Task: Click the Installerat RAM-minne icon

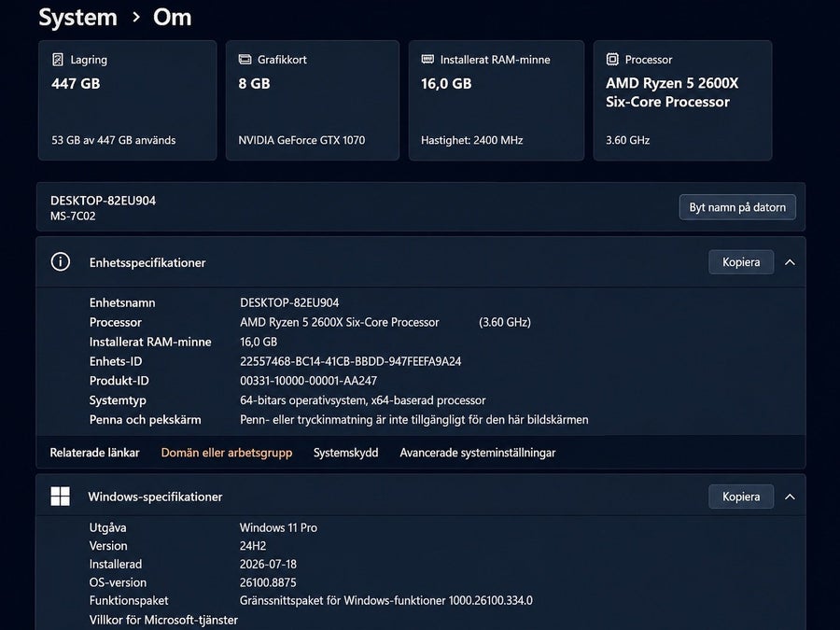Action: 427,59
